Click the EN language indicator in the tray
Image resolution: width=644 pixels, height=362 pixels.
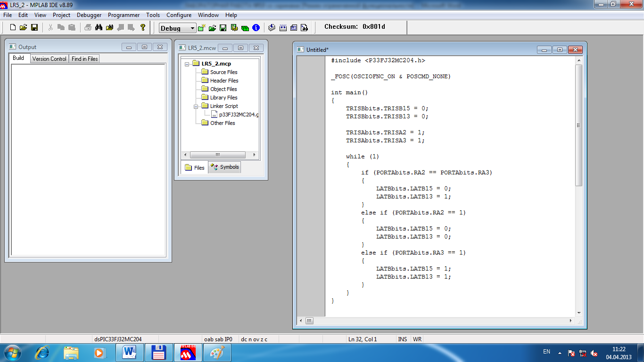pos(546,352)
